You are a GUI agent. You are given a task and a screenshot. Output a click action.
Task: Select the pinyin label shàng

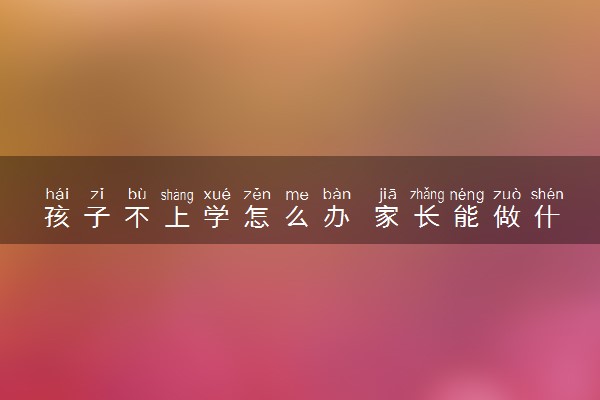pos(177,195)
